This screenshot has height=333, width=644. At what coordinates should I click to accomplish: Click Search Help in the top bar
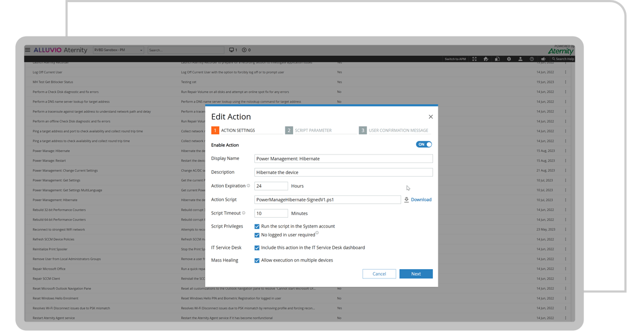click(563, 59)
